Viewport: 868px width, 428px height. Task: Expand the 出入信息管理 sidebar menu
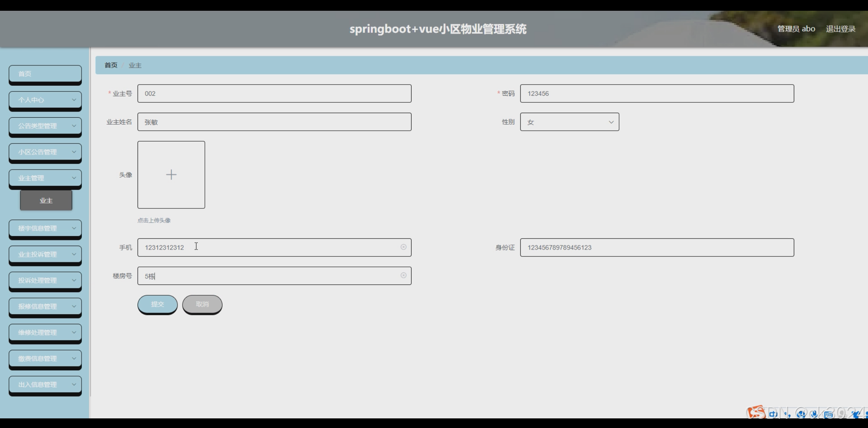[45, 385]
